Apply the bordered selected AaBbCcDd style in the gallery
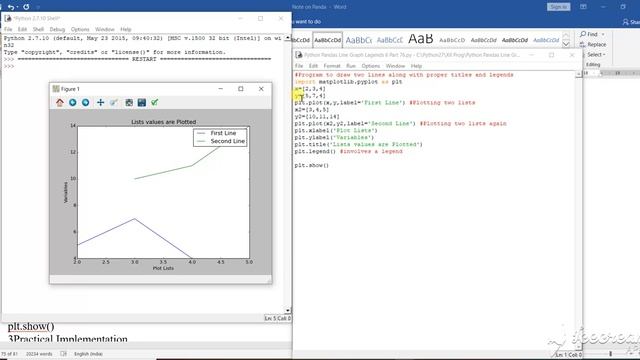 (327, 40)
